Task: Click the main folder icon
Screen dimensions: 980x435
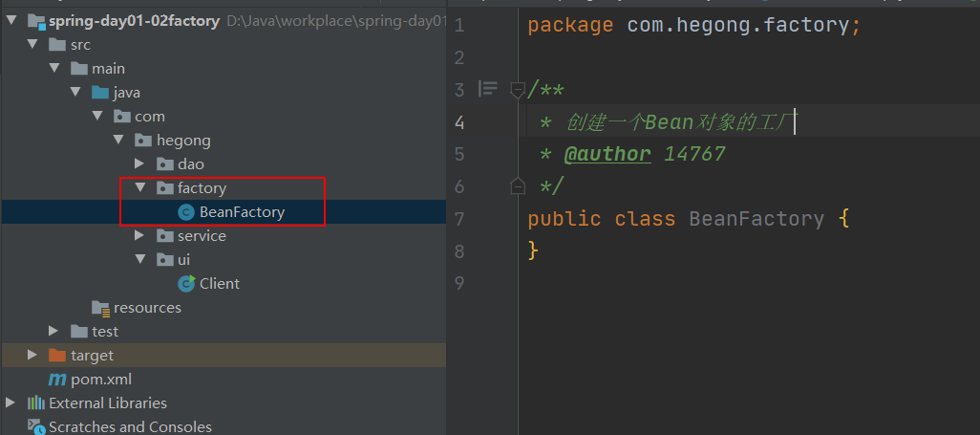Action: [79, 69]
